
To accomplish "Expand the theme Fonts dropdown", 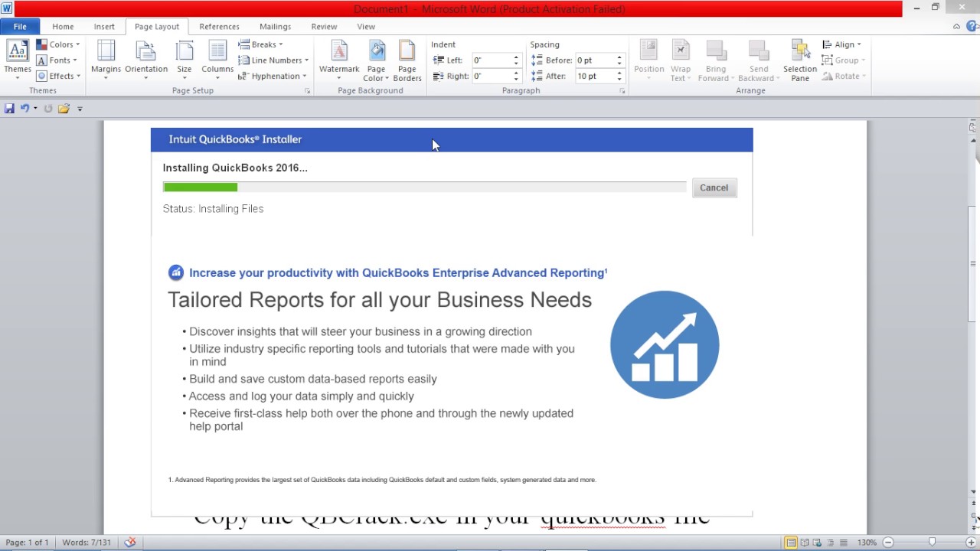I will pos(58,60).
